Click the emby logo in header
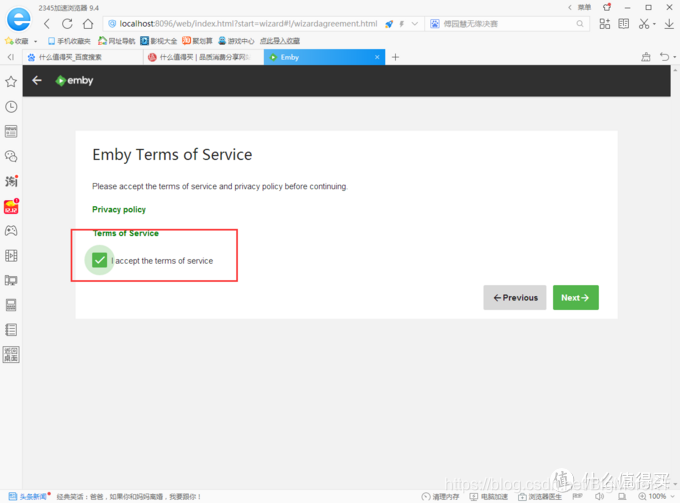The width and height of the screenshot is (680, 503). 74,80
